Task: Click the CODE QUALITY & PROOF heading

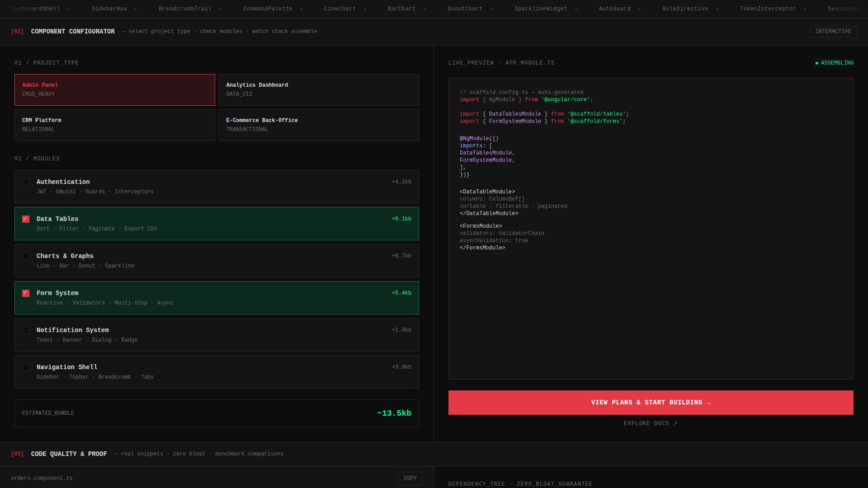Action: [69, 454]
